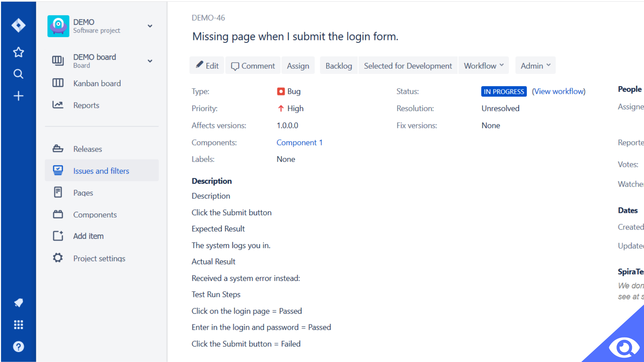Expand the Workflow dropdown menu
Image resolution: width=644 pixels, height=362 pixels.
coord(483,65)
